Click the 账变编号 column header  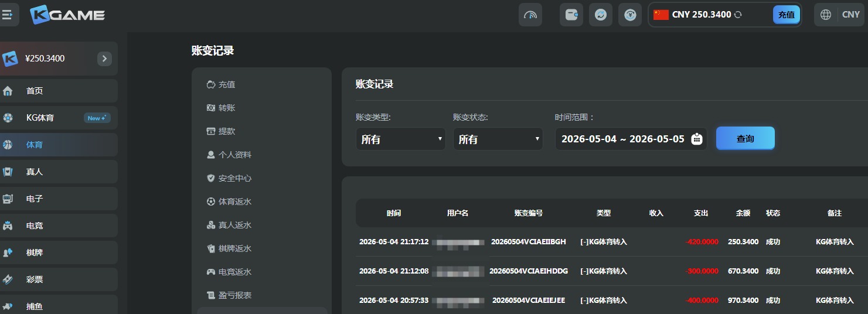[529, 213]
